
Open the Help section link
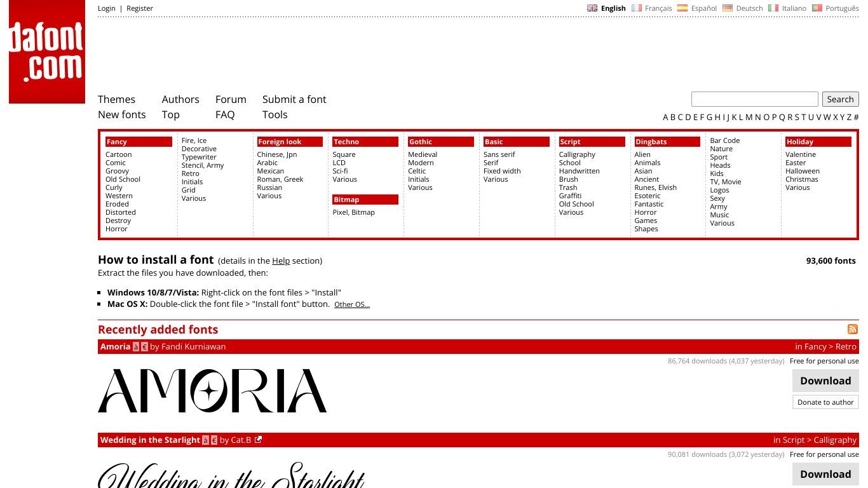[281, 261]
